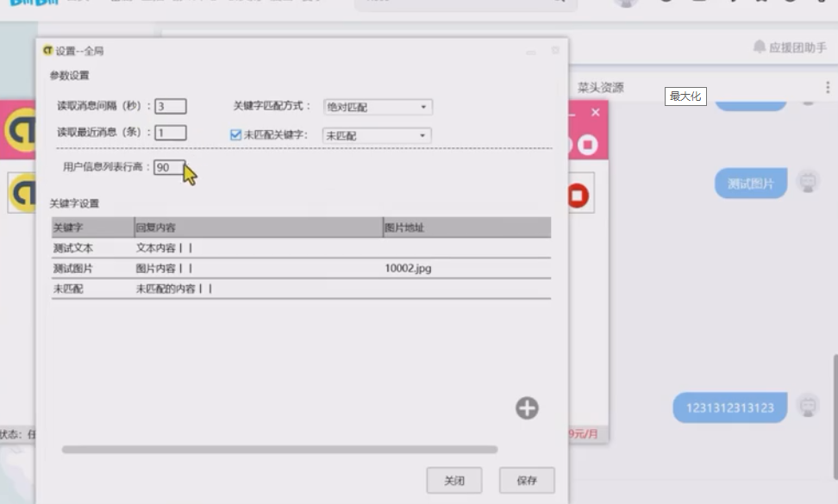Click the add keyword plus icon
This screenshot has width=838, height=504.
click(x=527, y=408)
